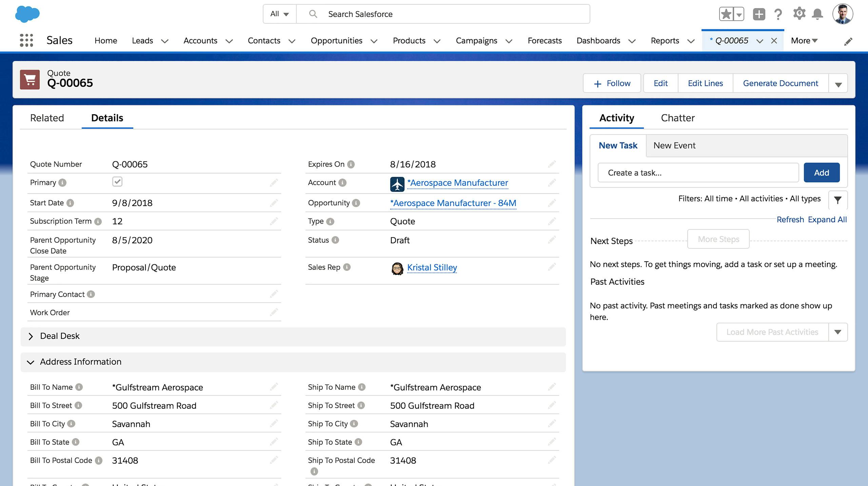Click the Salesforce cloud logo
The width and height of the screenshot is (868, 486).
point(27,14)
